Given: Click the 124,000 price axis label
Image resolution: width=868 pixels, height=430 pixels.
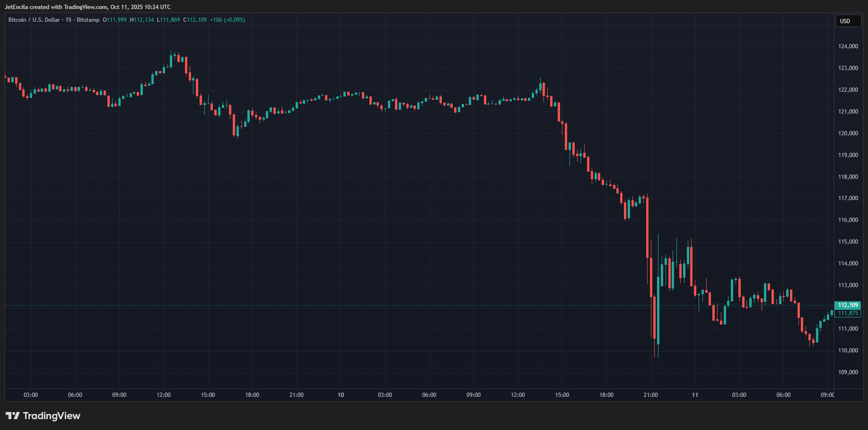Looking at the screenshot, I should 848,46.
